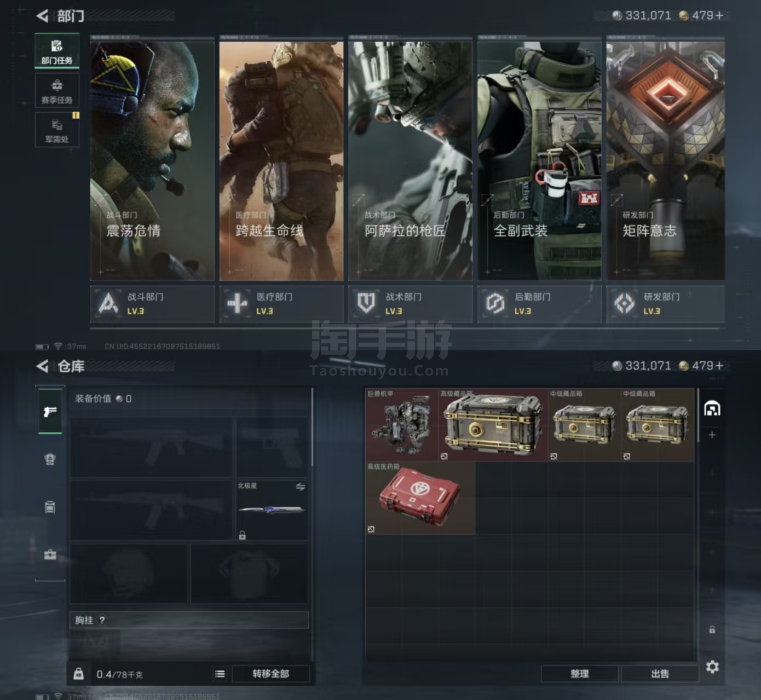Open the warehouse settings gear
Viewport: 761px width, 700px height.
click(712, 667)
